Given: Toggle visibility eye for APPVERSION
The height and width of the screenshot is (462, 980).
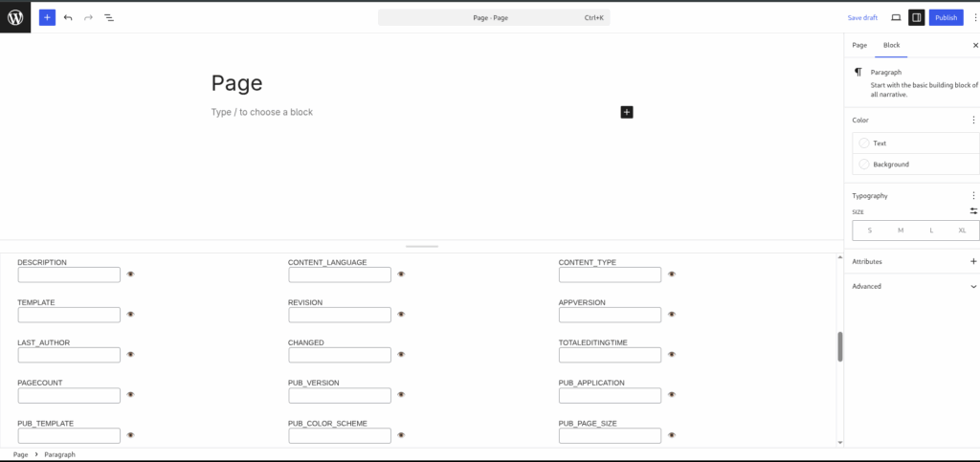Looking at the screenshot, I should [672, 314].
